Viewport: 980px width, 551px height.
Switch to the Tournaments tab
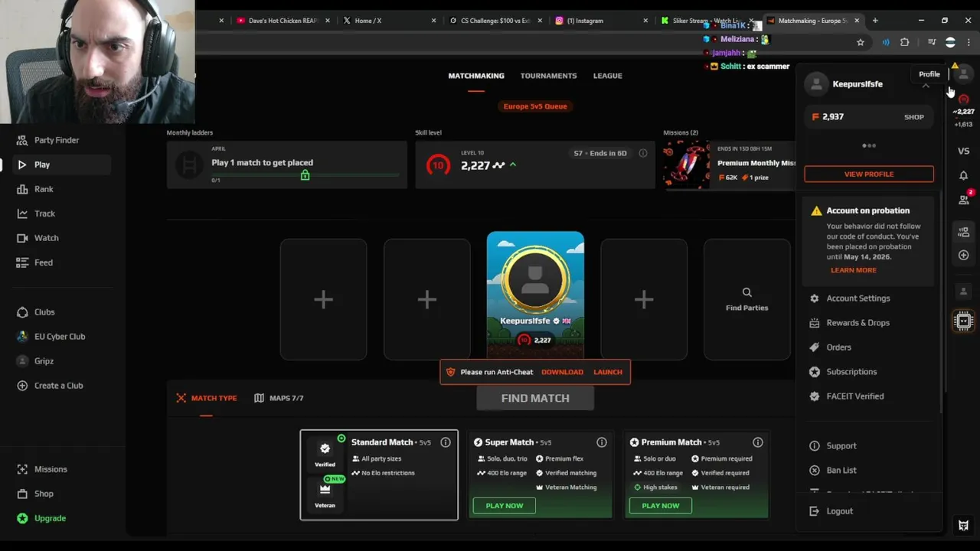tap(548, 76)
